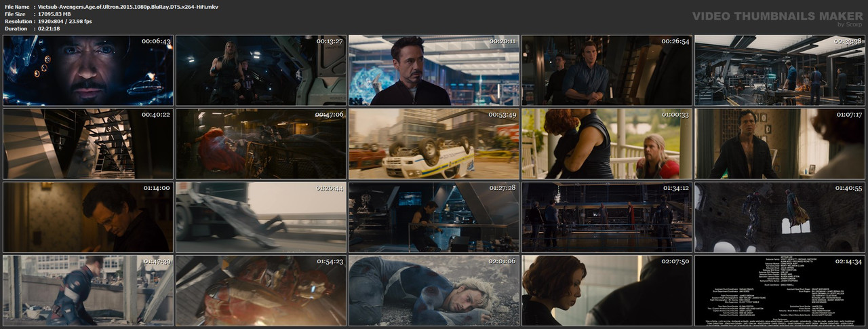Pick the frame at 01:27:28
This screenshot has width=868, height=329.
pos(434,217)
